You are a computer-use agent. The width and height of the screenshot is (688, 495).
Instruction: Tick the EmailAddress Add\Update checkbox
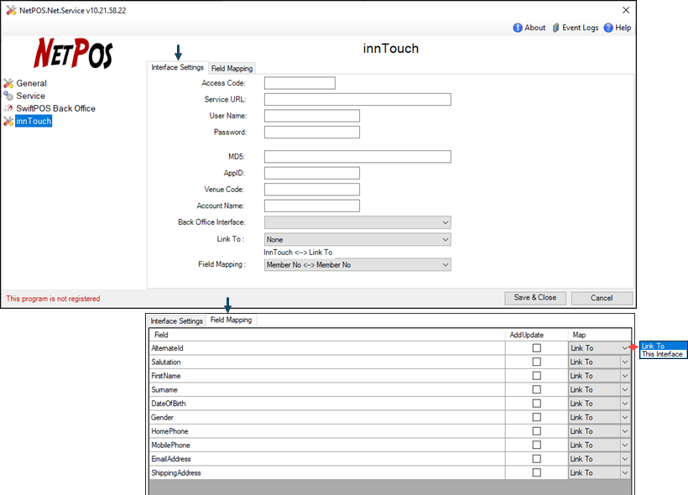tap(536, 459)
